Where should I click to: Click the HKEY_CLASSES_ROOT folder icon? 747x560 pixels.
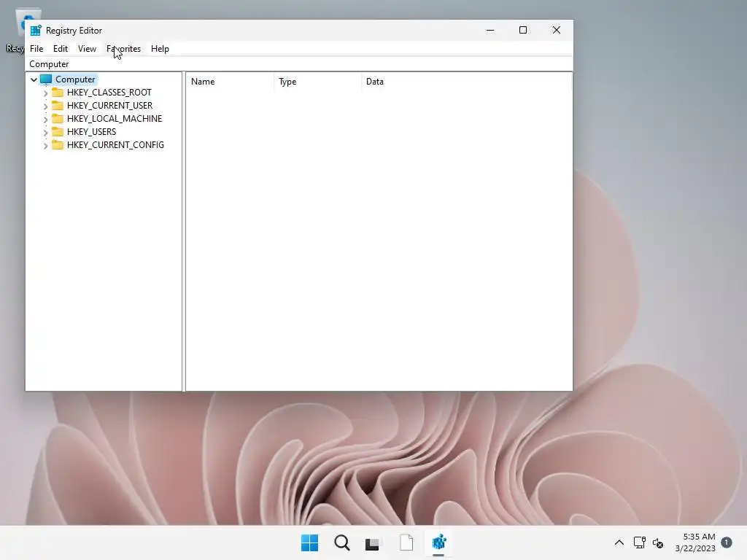pos(58,92)
